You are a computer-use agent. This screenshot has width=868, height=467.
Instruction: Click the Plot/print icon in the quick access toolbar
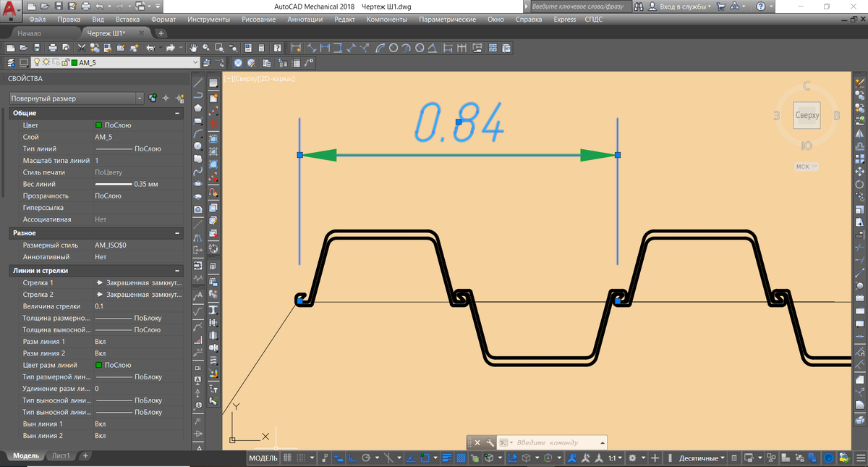click(85, 6)
